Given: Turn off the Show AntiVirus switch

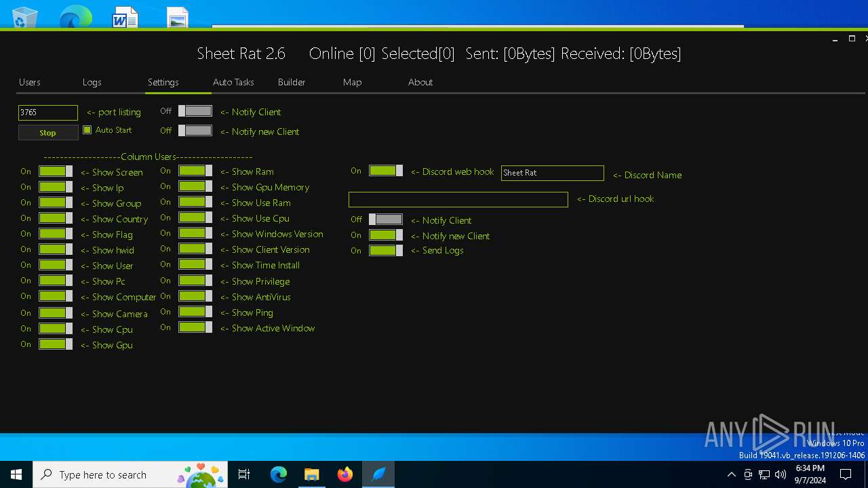Looking at the screenshot, I should [195, 296].
